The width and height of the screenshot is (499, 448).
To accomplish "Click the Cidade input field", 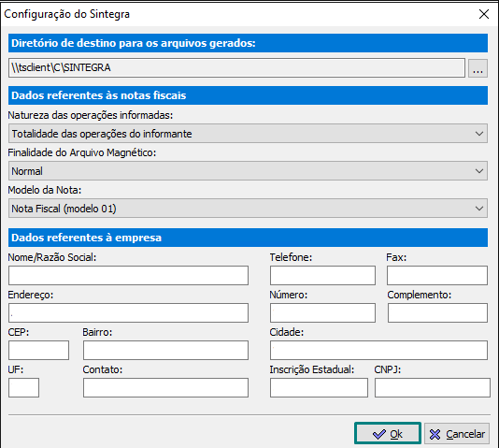I will click(x=378, y=350).
